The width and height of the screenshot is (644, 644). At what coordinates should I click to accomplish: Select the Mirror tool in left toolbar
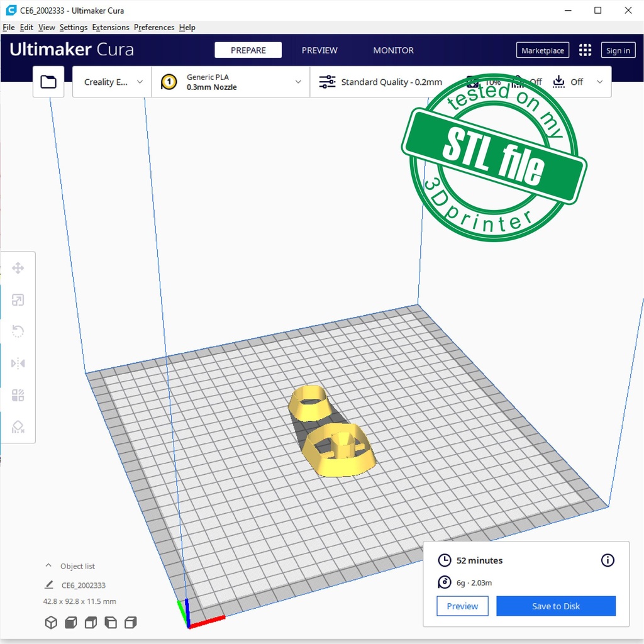pyautogui.click(x=18, y=364)
